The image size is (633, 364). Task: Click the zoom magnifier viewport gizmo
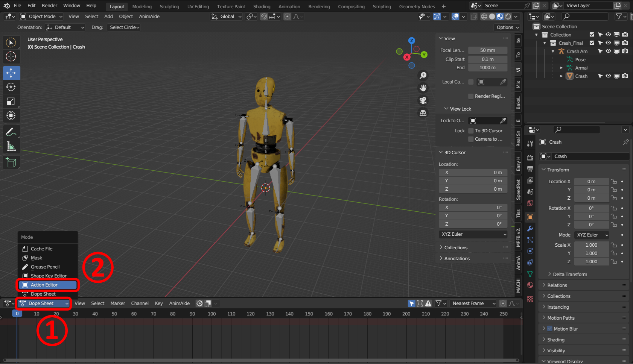pos(423,76)
